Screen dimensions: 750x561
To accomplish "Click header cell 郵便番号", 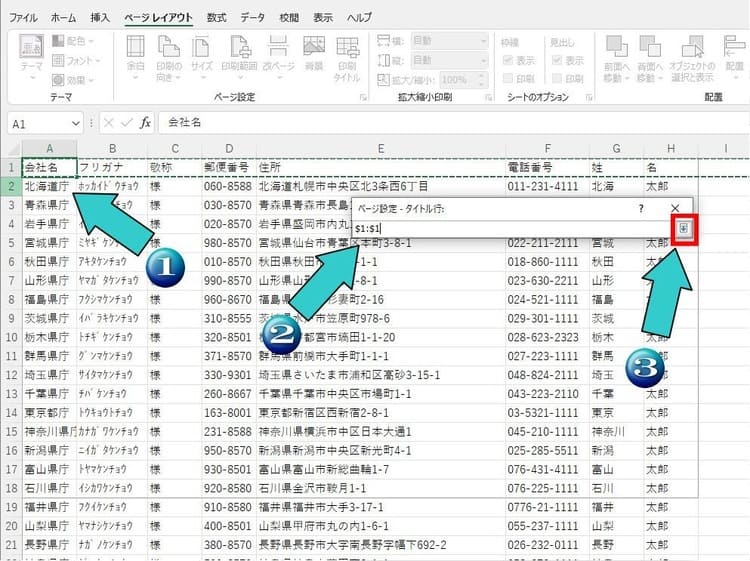I will [x=229, y=167].
